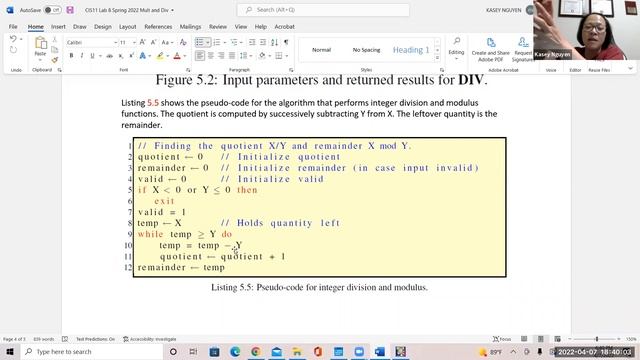Switch to the Acrobat tab

tap(284, 27)
